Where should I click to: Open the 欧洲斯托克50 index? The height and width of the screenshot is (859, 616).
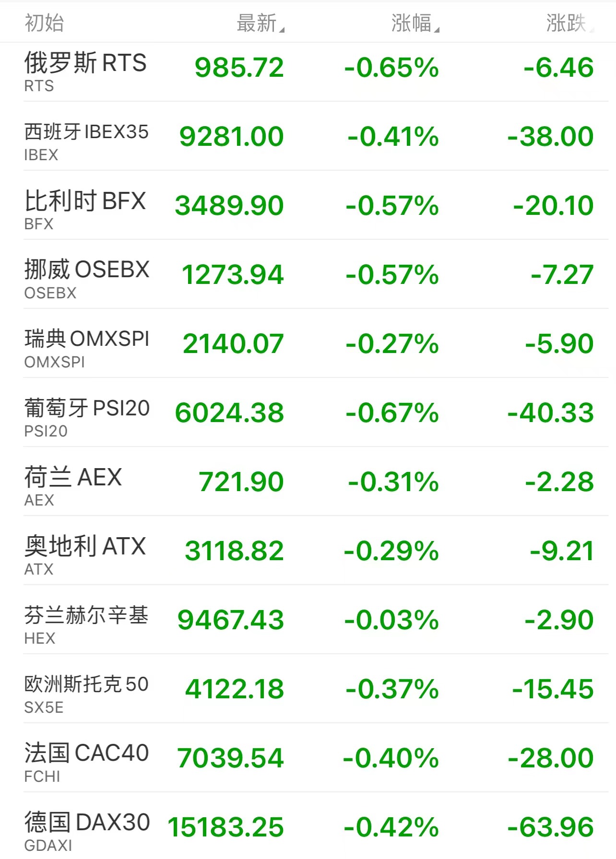coord(86,685)
